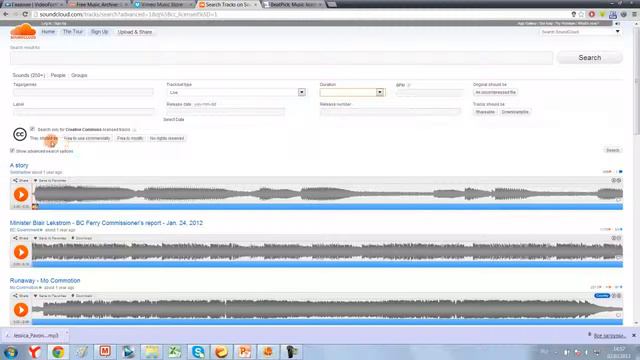Viewport: 640px width, 360px height.
Task: Open Home in the SoundCloud navigation
Action: 48,32
